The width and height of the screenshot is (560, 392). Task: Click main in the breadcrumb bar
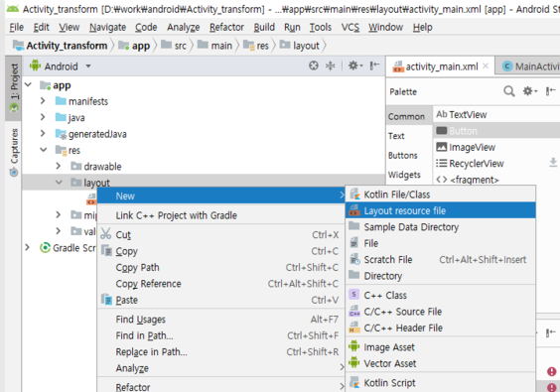click(x=215, y=46)
